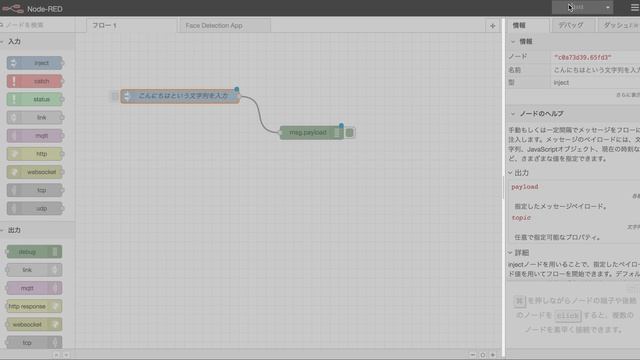Viewport: 640px width, 360px height.
Task: Select the websocket node under 入力 category
Action: pyautogui.click(x=35, y=172)
